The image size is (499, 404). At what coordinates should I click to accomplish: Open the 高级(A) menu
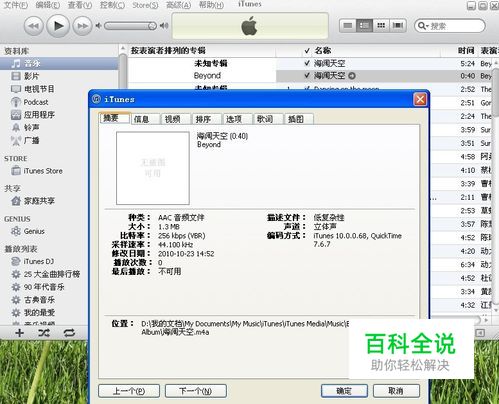tap(179, 5)
